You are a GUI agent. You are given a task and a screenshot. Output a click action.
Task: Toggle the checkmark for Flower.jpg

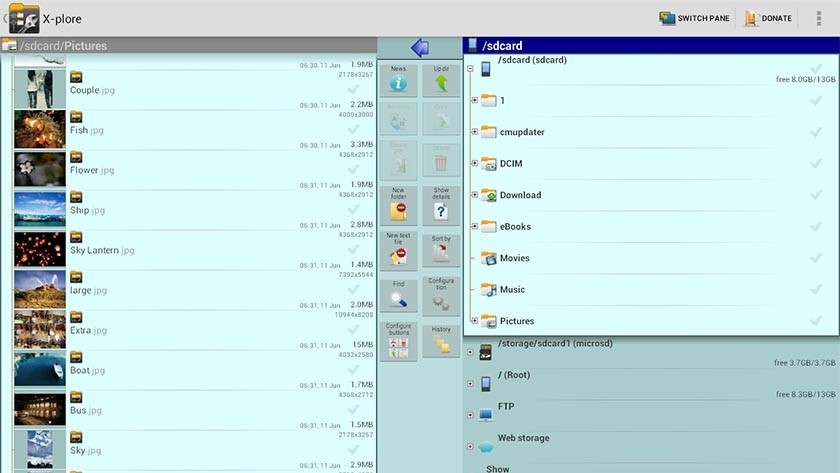353,169
